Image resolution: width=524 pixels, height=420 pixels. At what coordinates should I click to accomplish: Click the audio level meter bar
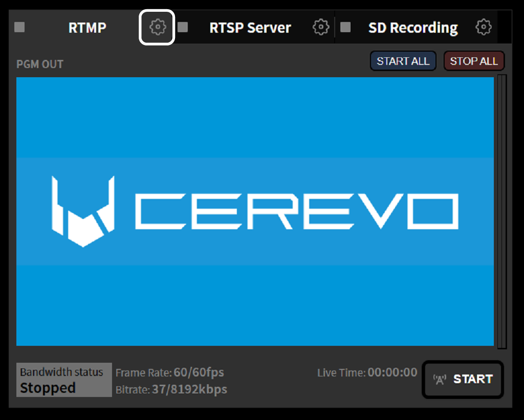[502, 211]
